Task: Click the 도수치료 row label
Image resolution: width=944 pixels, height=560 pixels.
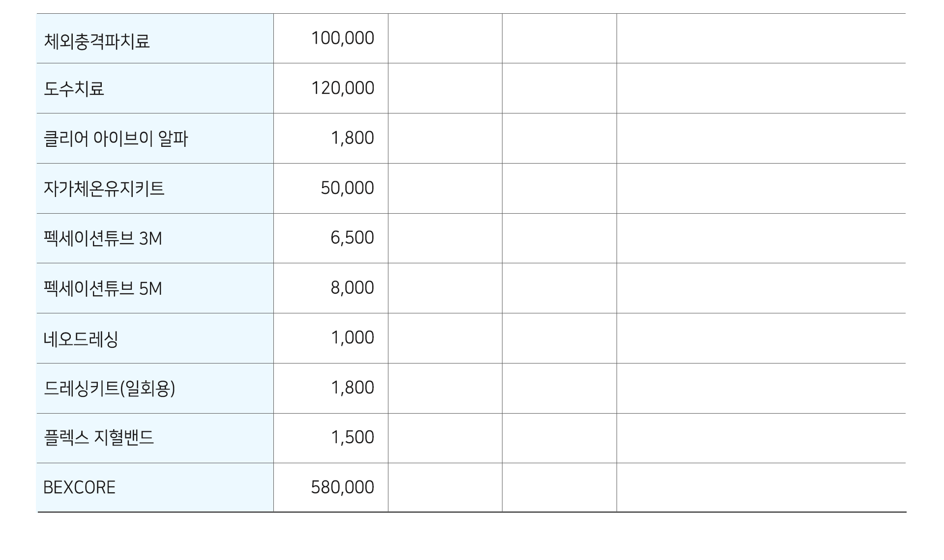Action: 74,89
